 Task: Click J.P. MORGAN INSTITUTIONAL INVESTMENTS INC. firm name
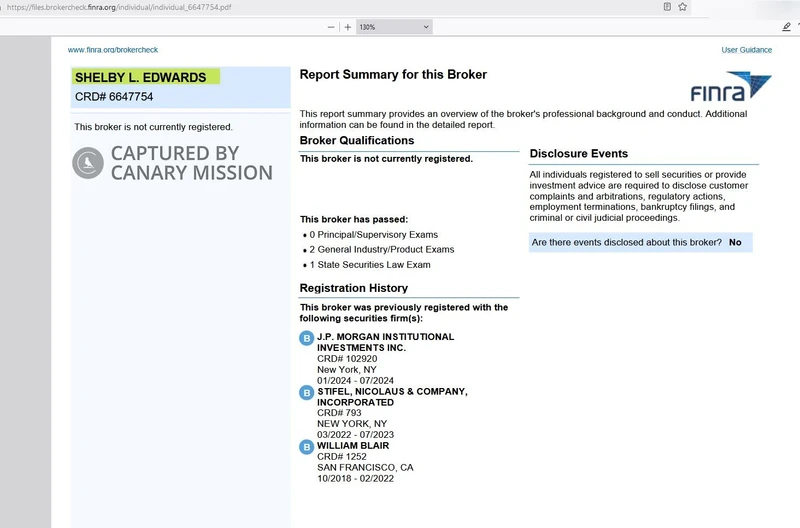(x=385, y=342)
